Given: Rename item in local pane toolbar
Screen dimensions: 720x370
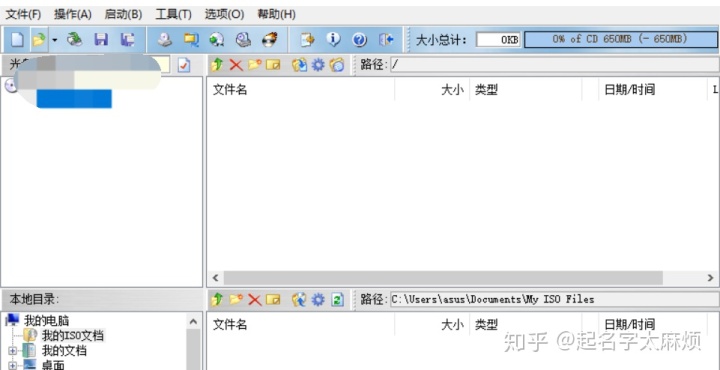Looking at the screenshot, I should tap(273, 300).
